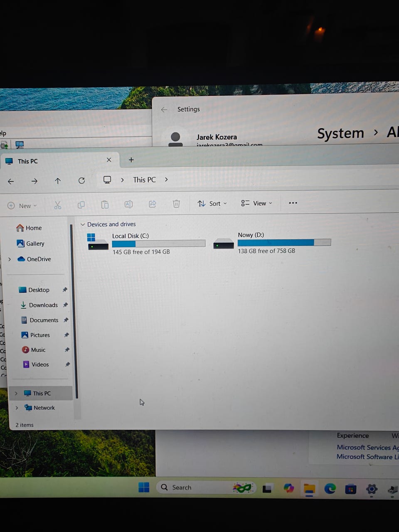
Task: Click the 145 GB free of 194 GB text
Action: (x=141, y=252)
